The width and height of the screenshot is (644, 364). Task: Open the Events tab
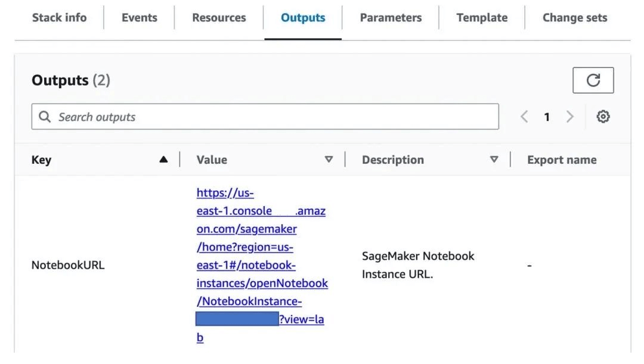139,18
